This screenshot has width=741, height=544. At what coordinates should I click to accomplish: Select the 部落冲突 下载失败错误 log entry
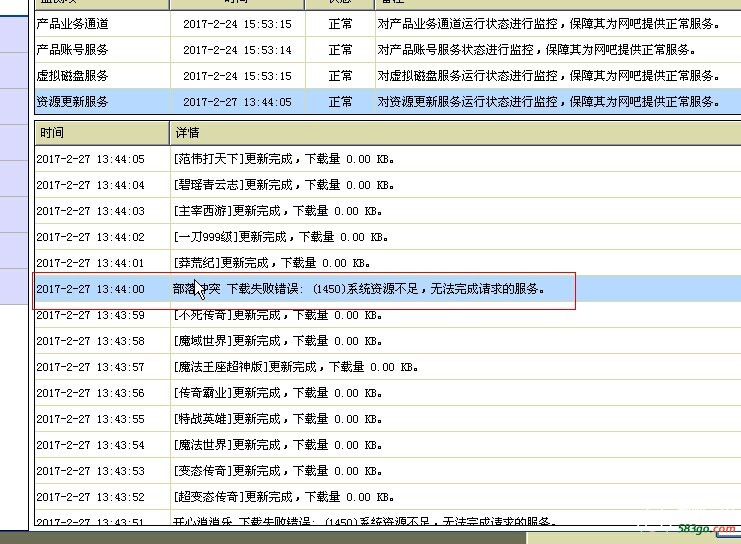click(359, 289)
